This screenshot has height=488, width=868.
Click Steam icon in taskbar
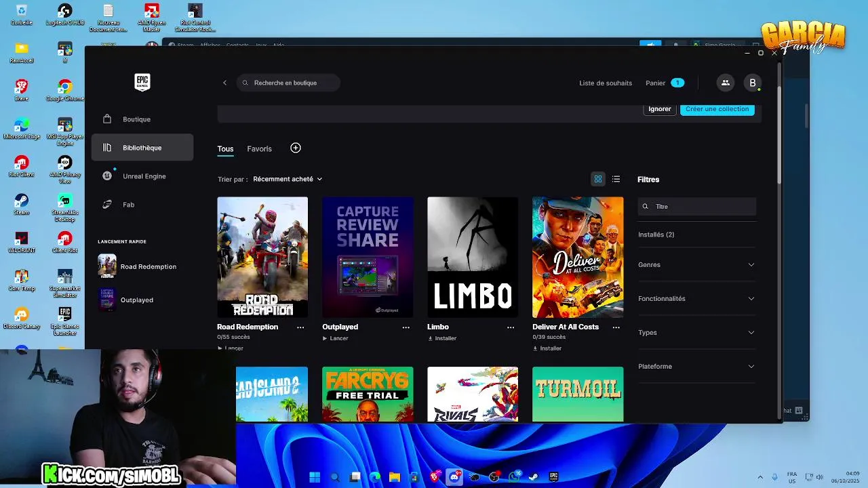534,477
